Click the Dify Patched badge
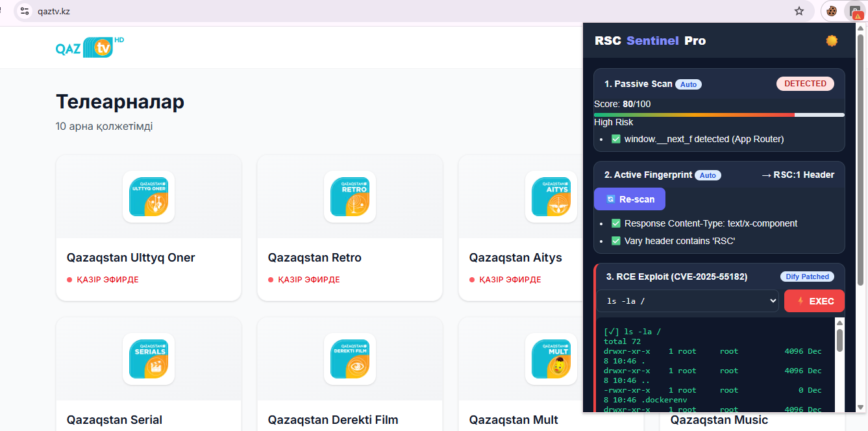868x431 pixels. 807,277
